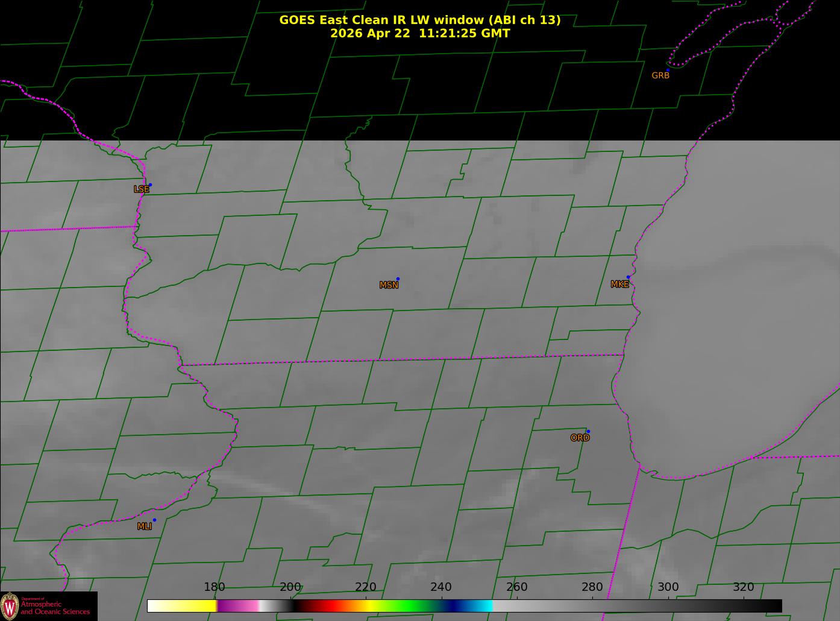Click the green segment of the color scale
The image size is (840, 621).
pyautogui.click(x=416, y=606)
